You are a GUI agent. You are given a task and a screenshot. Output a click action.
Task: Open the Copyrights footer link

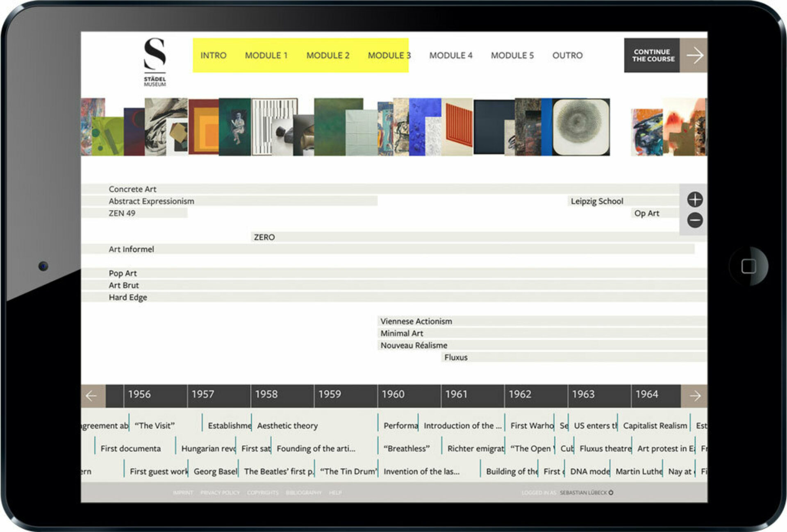[x=263, y=493]
